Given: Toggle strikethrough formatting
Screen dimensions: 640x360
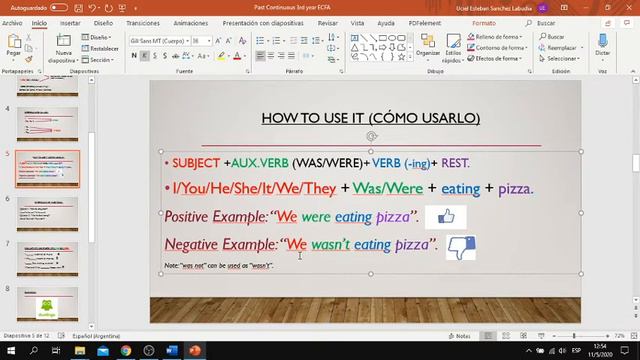Looking at the screenshot, I should click(176, 56).
